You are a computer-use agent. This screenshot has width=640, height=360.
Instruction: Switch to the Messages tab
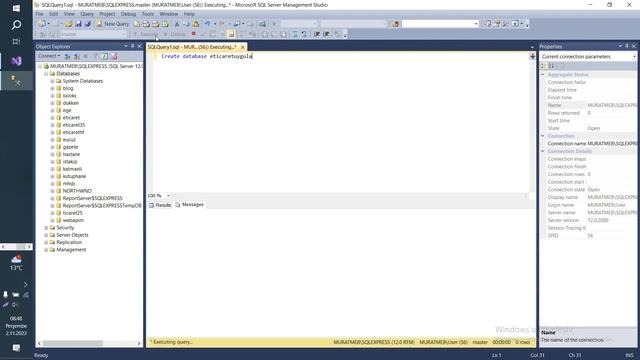(x=189, y=204)
